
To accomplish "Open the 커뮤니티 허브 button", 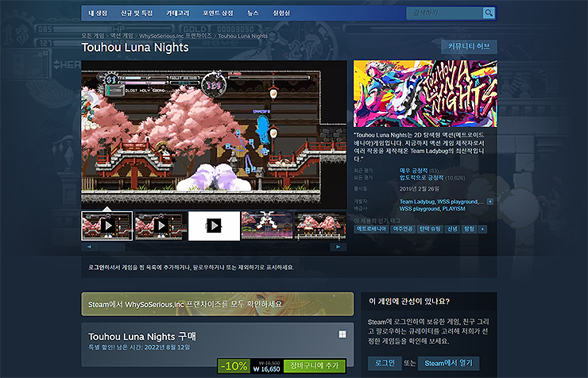I will 469,46.
